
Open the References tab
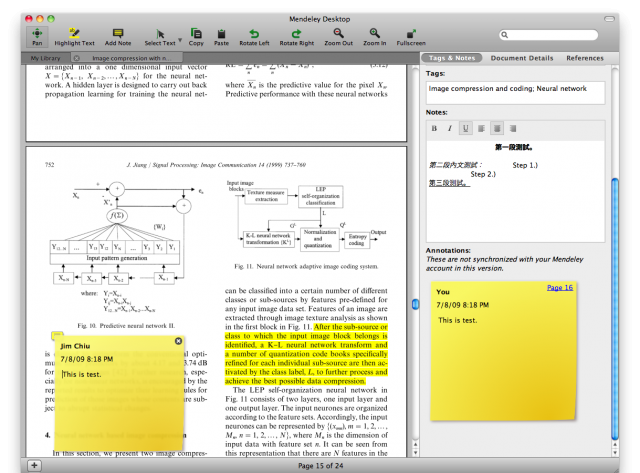585,58
